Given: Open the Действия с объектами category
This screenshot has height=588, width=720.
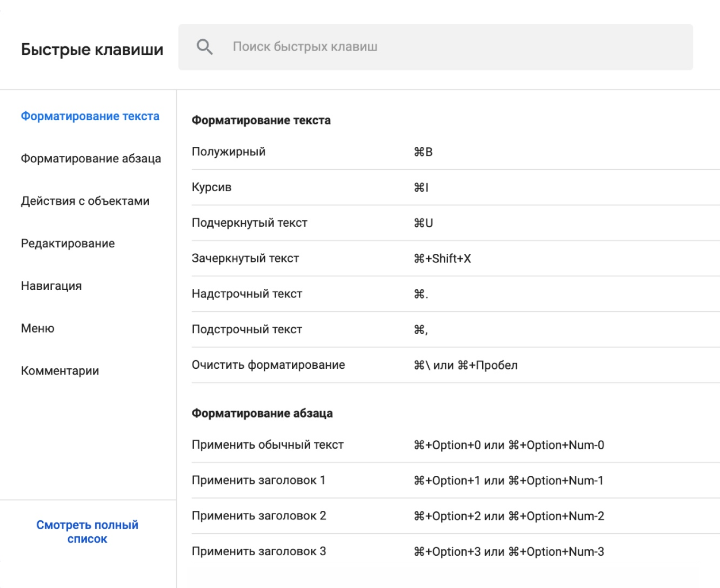Looking at the screenshot, I should [x=85, y=201].
